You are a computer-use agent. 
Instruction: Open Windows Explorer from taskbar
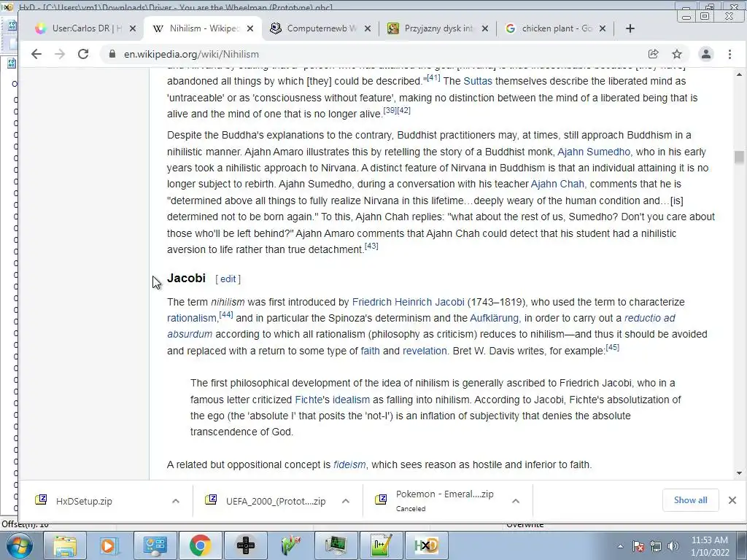[65, 545]
